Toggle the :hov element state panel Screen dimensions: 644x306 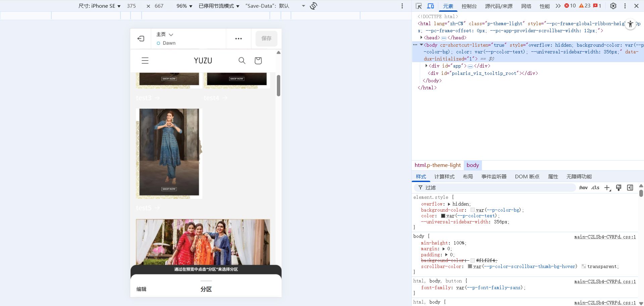pos(583,187)
